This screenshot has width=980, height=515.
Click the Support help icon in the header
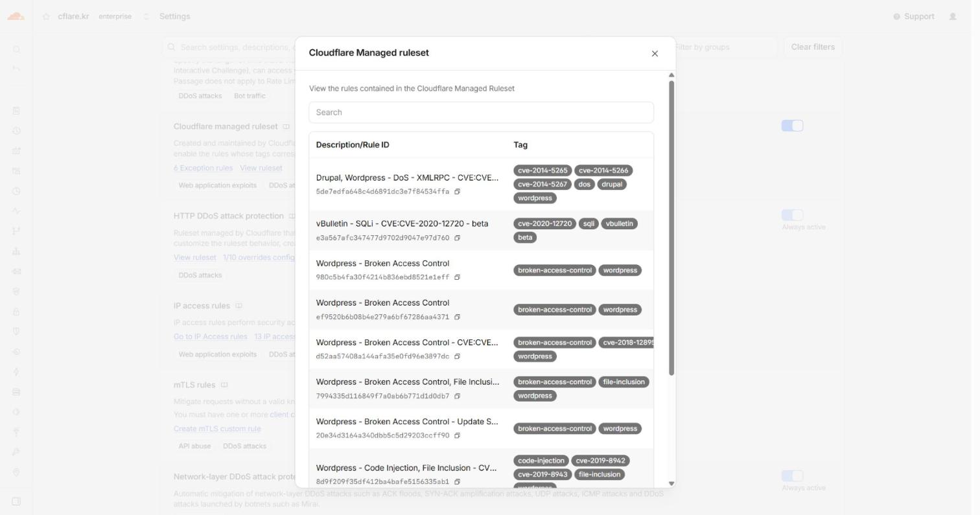896,17
